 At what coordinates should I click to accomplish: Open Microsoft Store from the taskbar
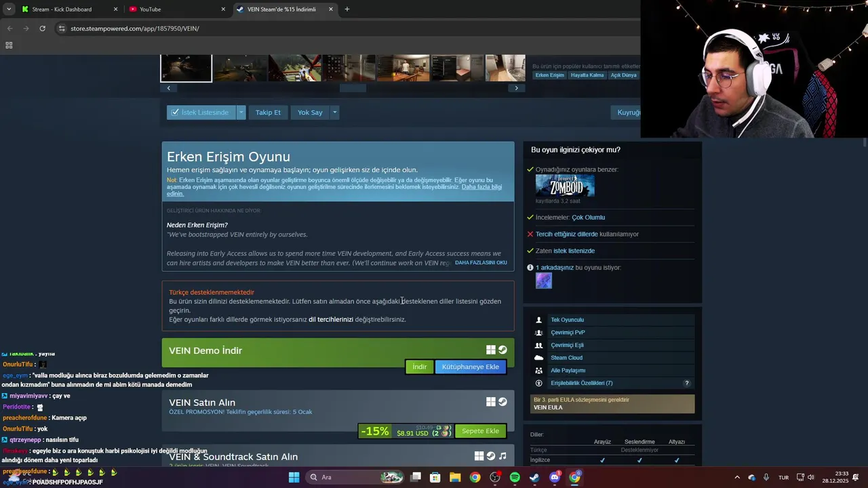tap(435, 477)
